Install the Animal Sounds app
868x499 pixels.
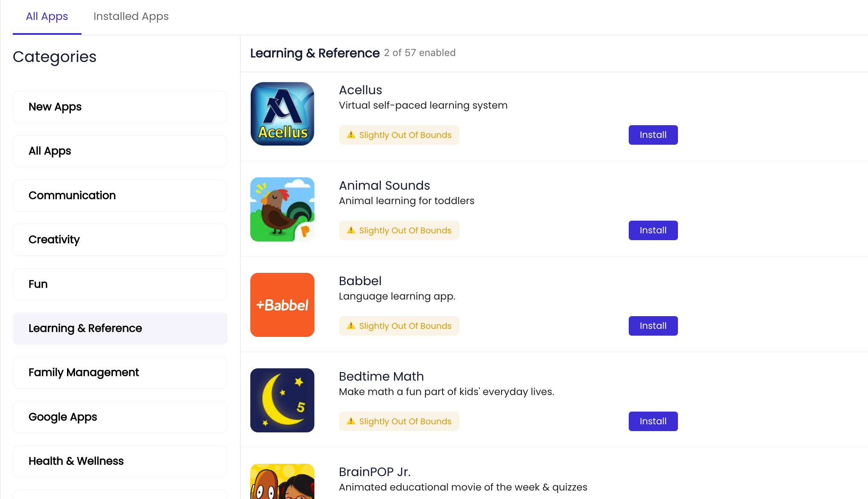point(653,230)
